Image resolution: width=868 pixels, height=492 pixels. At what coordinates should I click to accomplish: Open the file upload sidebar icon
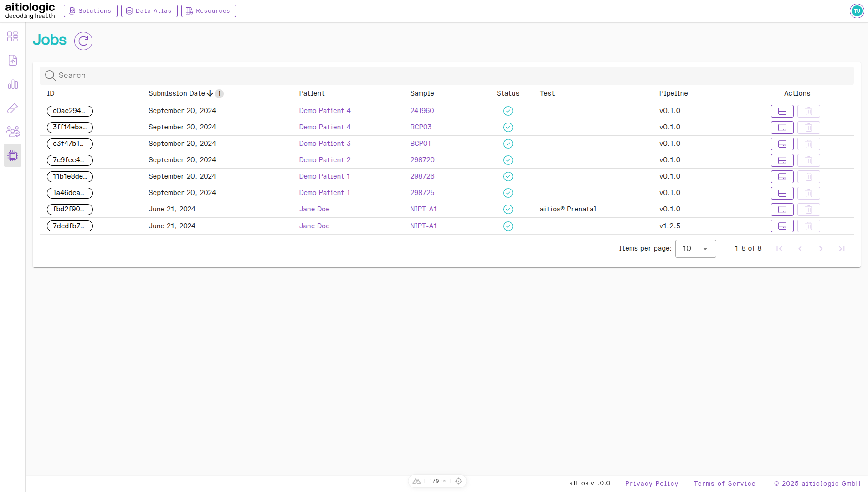coord(13,60)
